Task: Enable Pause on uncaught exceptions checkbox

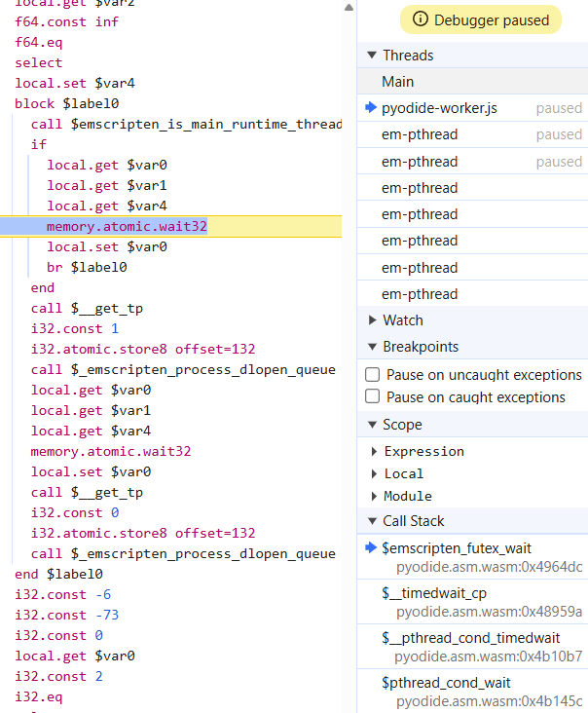Action: [x=372, y=375]
